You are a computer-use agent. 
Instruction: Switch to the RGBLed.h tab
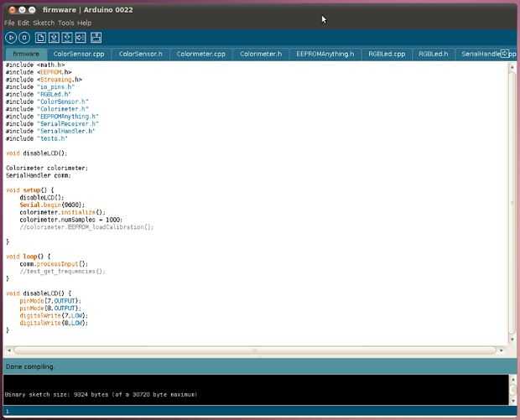433,54
